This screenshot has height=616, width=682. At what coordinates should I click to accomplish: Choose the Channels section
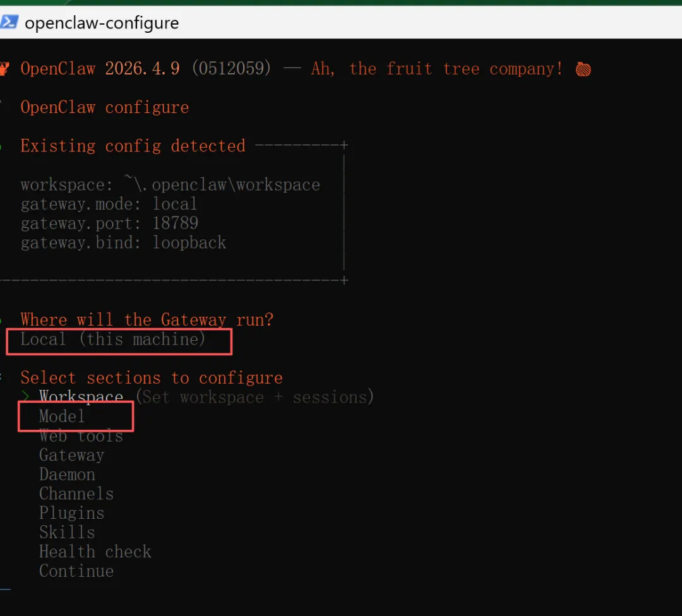[x=76, y=494]
